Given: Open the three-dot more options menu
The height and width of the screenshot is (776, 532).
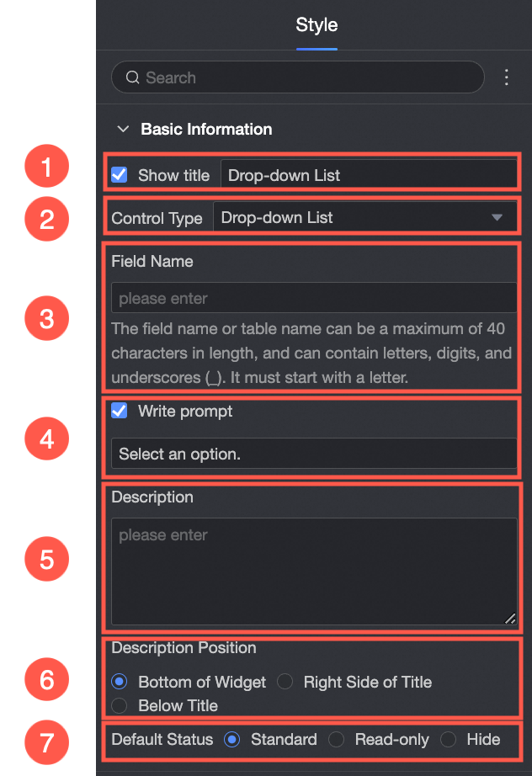Looking at the screenshot, I should [x=507, y=77].
